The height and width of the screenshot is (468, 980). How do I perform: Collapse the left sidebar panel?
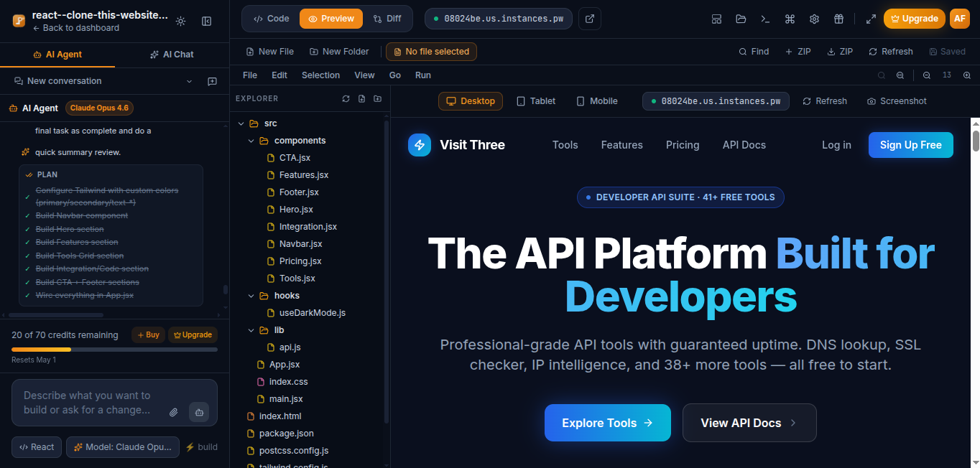coord(207,22)
